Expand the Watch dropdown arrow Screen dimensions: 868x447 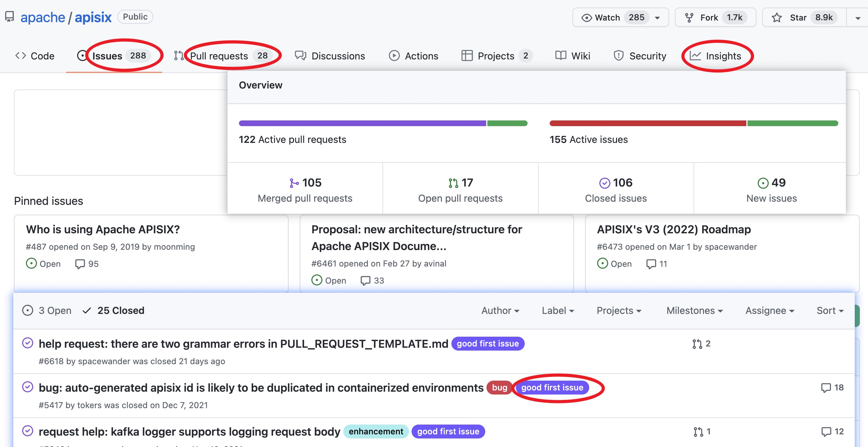pyautogui.click(x=657, y=18)
